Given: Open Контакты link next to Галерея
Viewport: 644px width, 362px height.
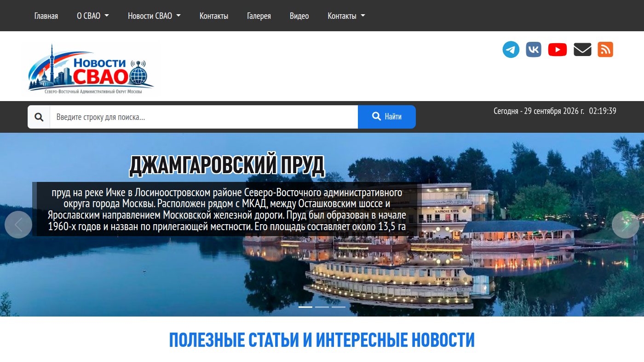Looking at the screenshot, I should 214,16.
